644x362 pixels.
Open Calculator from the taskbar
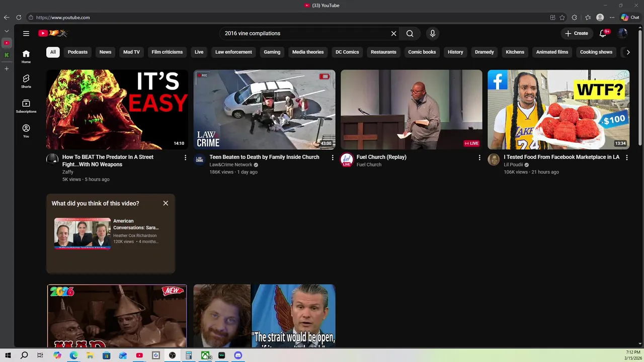pos(189,355)
